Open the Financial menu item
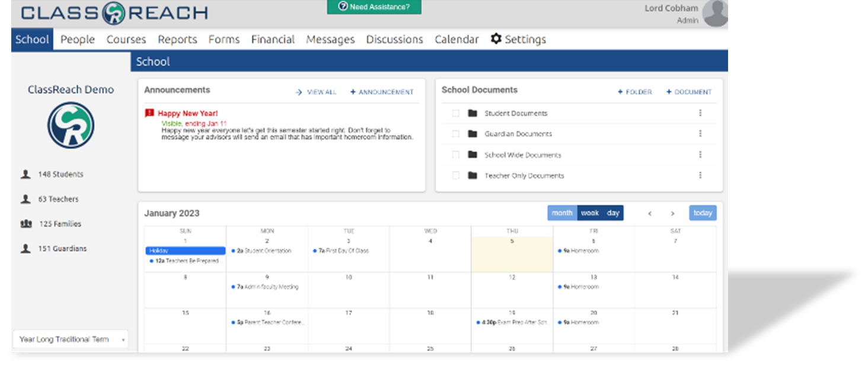Screen dimensions: 868x365 click(x=273, y=39)
